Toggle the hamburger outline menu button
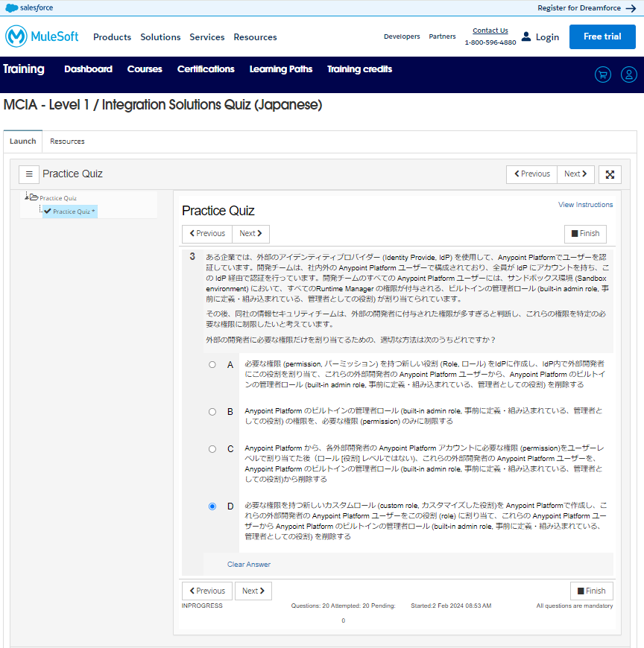Image resolution: width=644 pixels, height=648 pixels. pyautogui.click(x=29, y=174)
